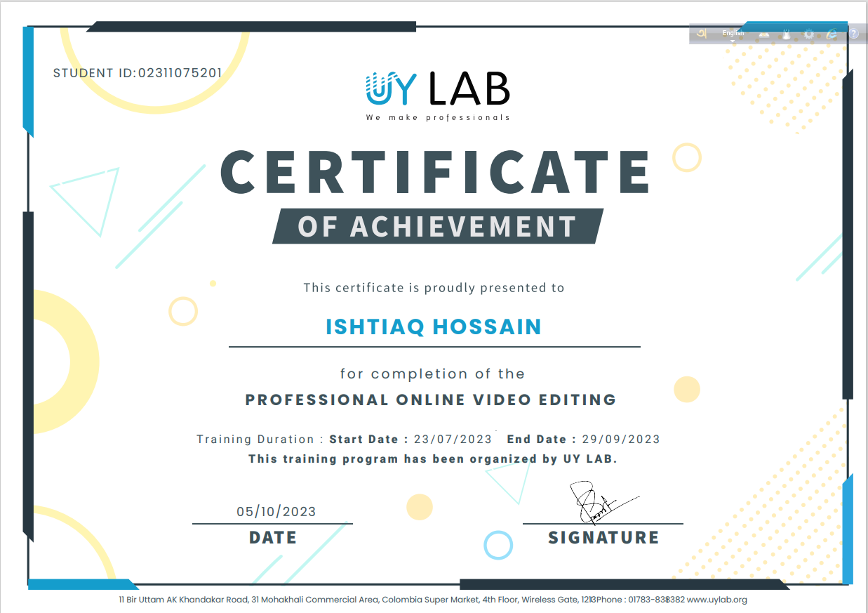
Task: Click 'This training program has been organized' line
Action: coord(433,459)
